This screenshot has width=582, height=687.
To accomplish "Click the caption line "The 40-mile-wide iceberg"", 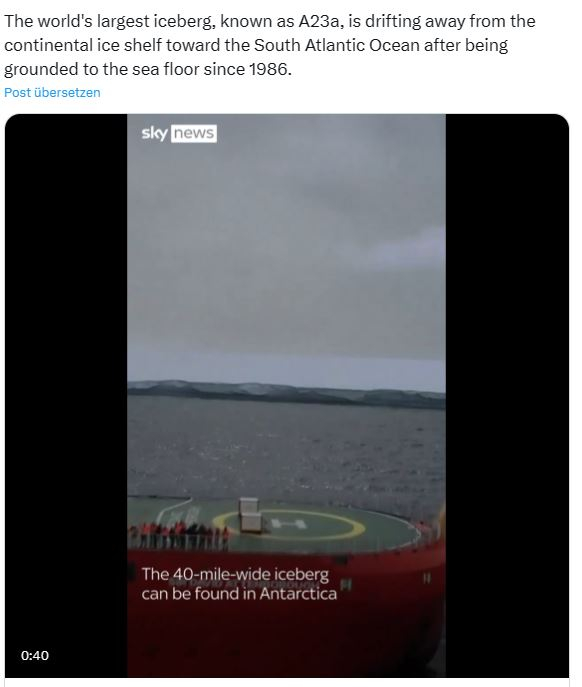I will [235, 574].
